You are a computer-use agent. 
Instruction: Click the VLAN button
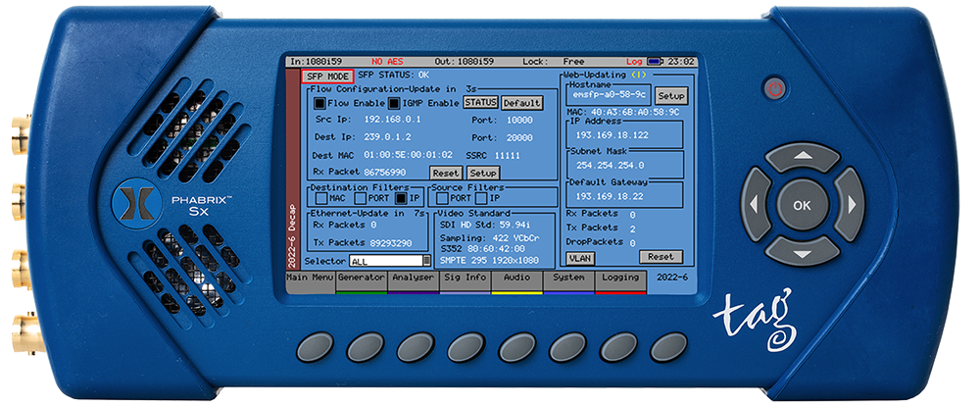coord(580,258)
